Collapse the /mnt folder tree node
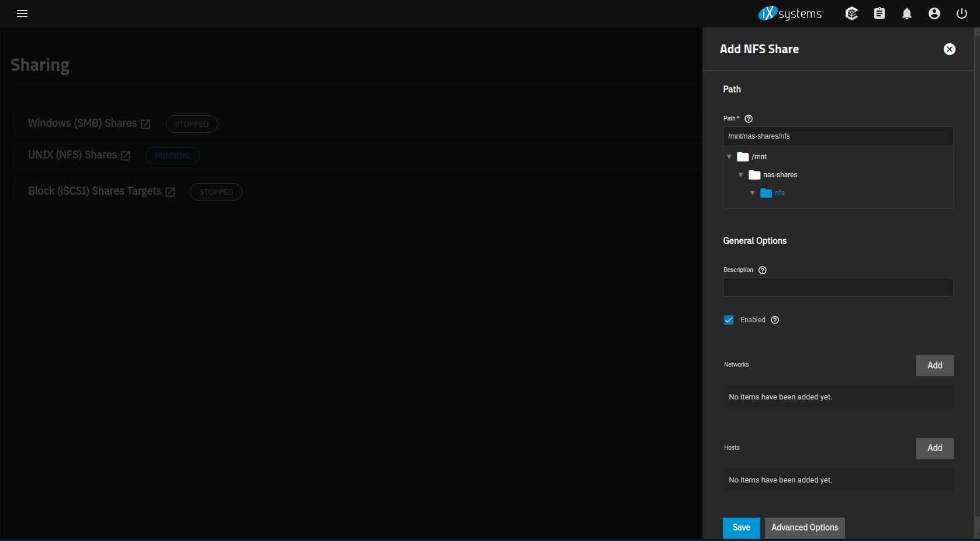This screenshot has height=541, width=980. [x=729, y=157]
